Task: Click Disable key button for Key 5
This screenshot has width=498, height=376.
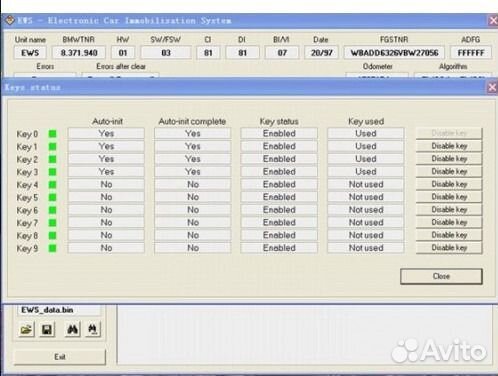Action: click(449, 197)
